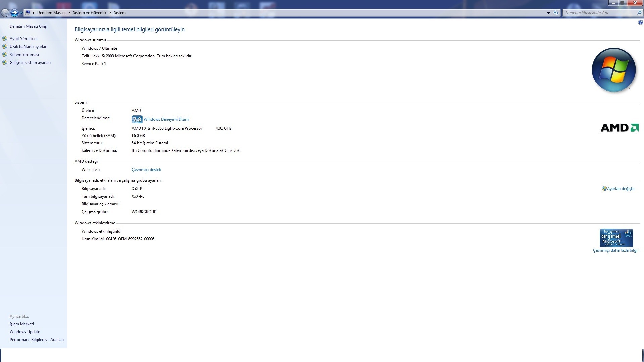This screenshot has width=644, height=362.
Task: Click shield icon beside Sistem koruması
Action: pyautogui.click(x=5, y=55)
